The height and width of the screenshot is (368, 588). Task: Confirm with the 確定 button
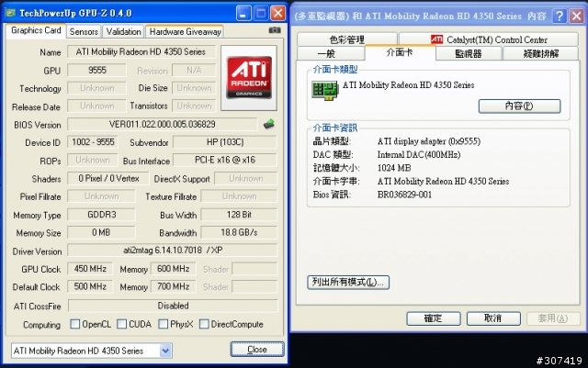click(x=434, y=318)
